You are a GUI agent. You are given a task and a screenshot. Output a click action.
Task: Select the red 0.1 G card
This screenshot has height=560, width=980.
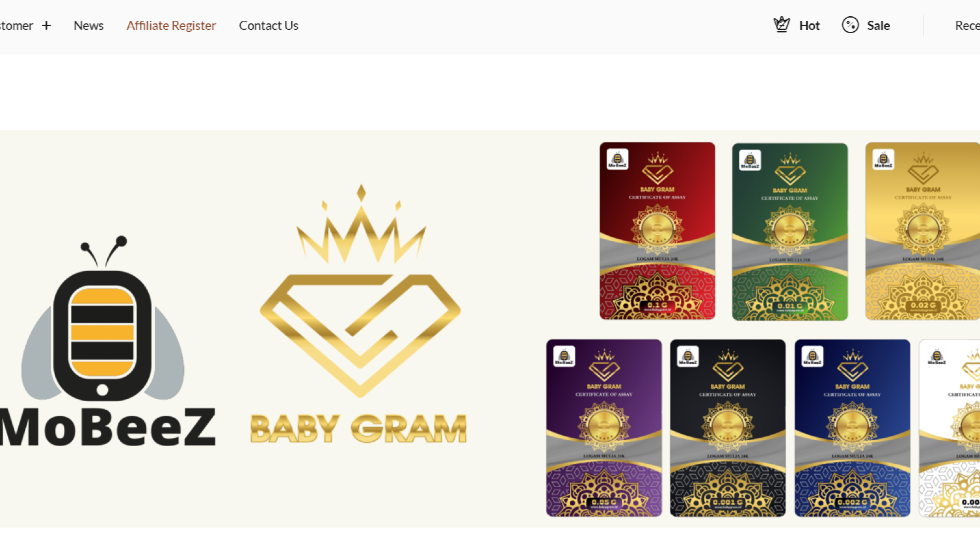click(657, 231)
